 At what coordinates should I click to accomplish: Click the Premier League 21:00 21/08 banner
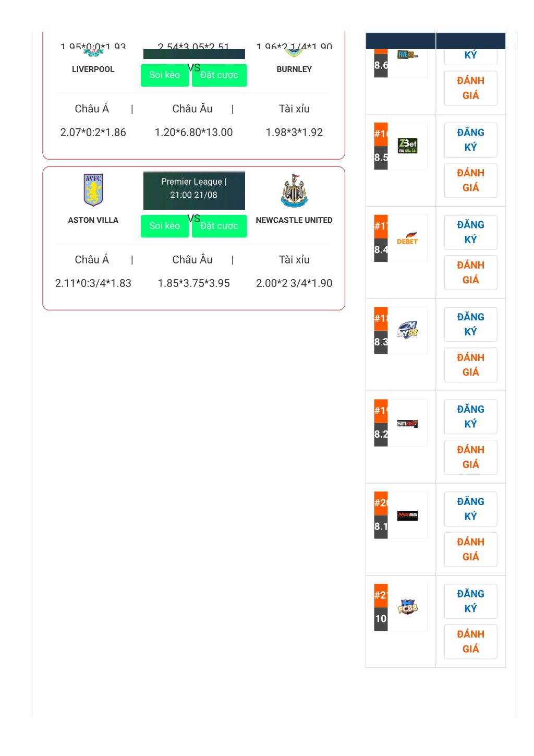click(194, 189)
